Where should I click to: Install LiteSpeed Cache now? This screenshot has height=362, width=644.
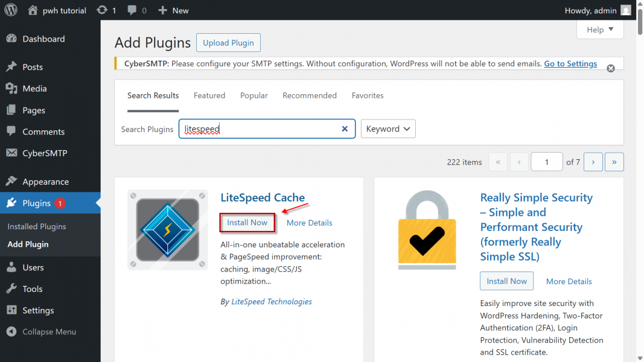(x=247, y=223)
